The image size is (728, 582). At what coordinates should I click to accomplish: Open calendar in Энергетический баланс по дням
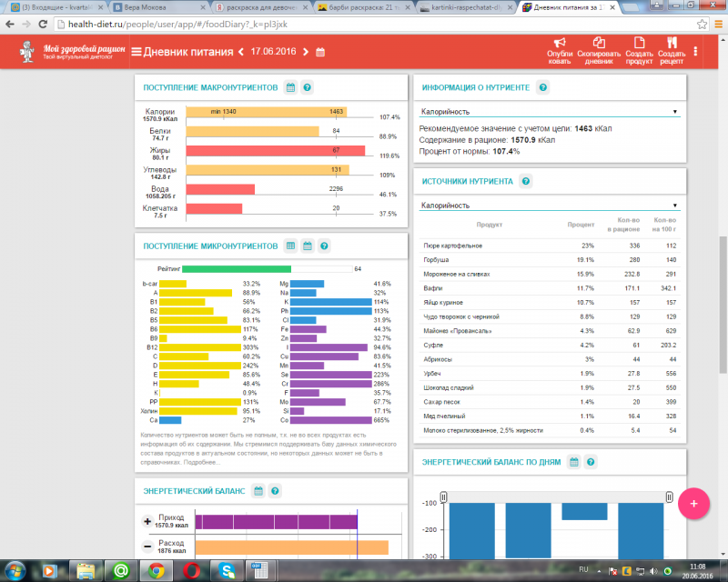574,462
